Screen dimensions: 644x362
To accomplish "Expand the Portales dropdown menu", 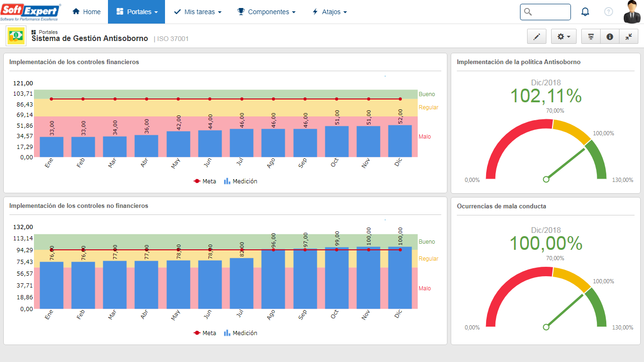I will click(136, 12).
